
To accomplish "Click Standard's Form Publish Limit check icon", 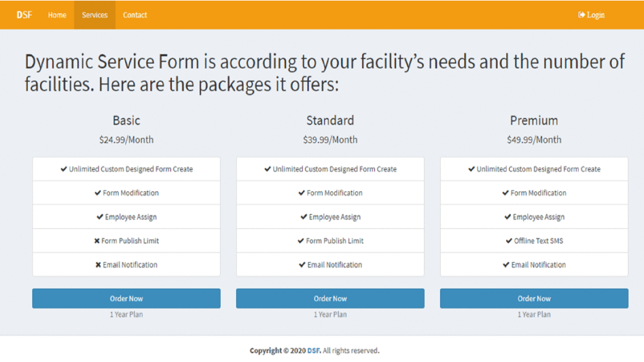I will click(x=301, y=241).
